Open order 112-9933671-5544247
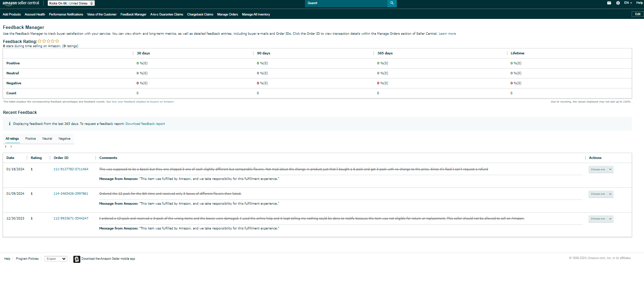Screen dimensions: 644x289 pos(71,218)
